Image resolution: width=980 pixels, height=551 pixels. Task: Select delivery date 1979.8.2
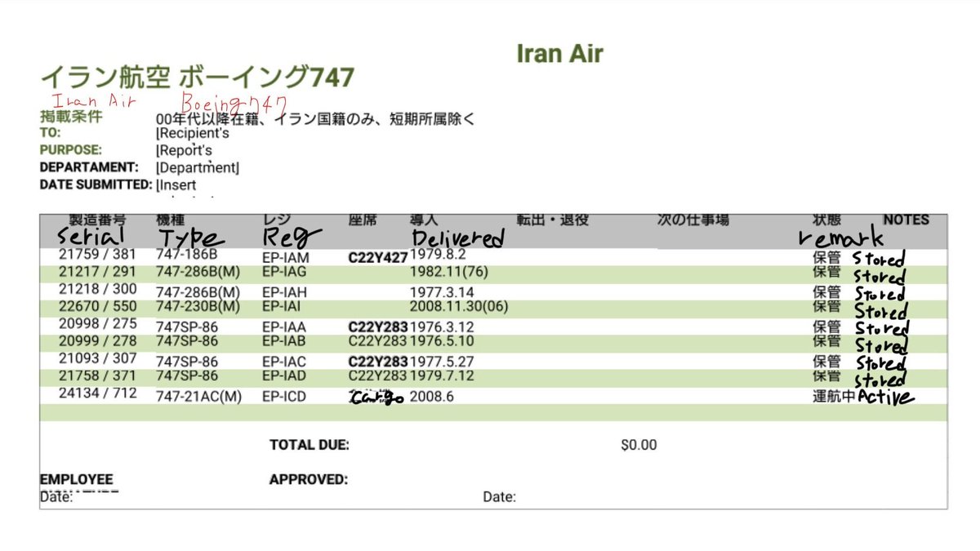pos(437,255)
